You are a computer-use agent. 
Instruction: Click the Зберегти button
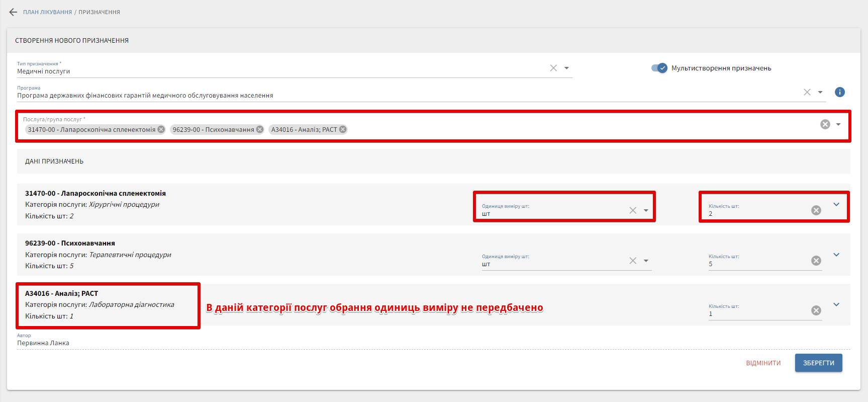818,363
